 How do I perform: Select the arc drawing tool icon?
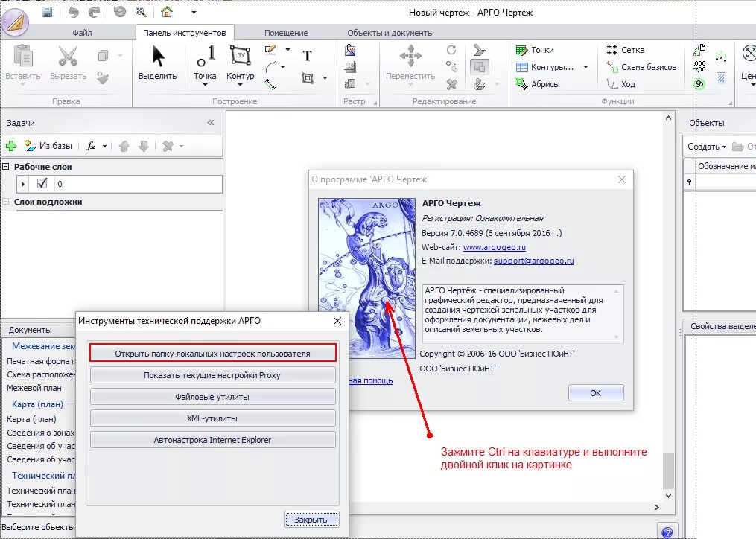pos(271,66)
